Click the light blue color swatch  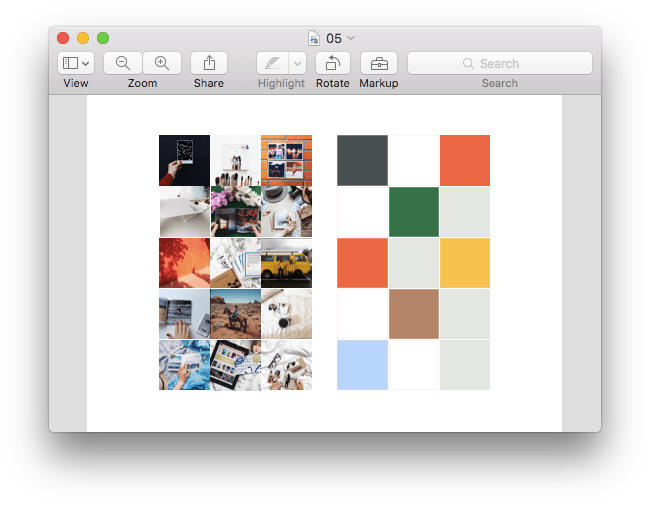coord(362,364)
